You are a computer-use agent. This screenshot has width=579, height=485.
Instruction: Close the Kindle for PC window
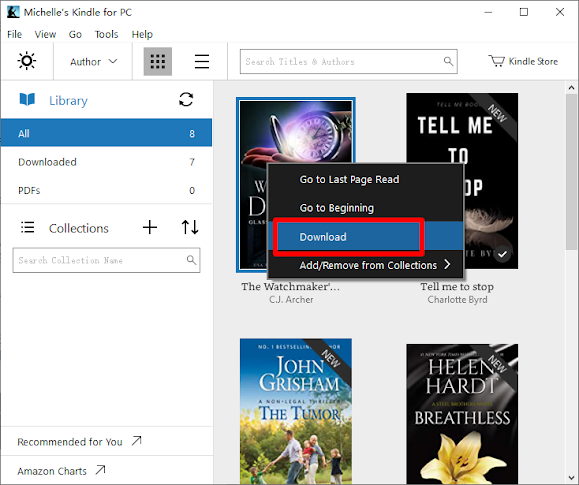coord(560,12)
